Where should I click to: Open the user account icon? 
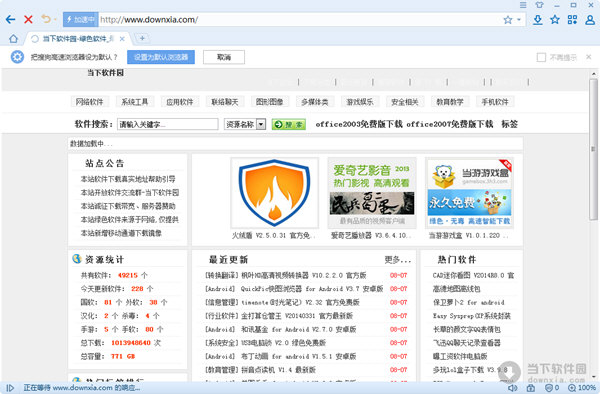point(590,20)
